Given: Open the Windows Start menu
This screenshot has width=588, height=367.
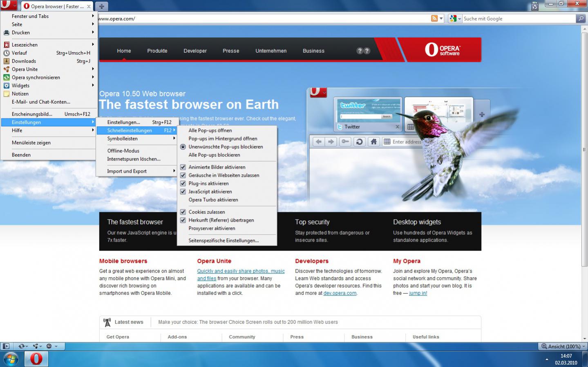Looking at the screenshot, I should tap(11, 359).
